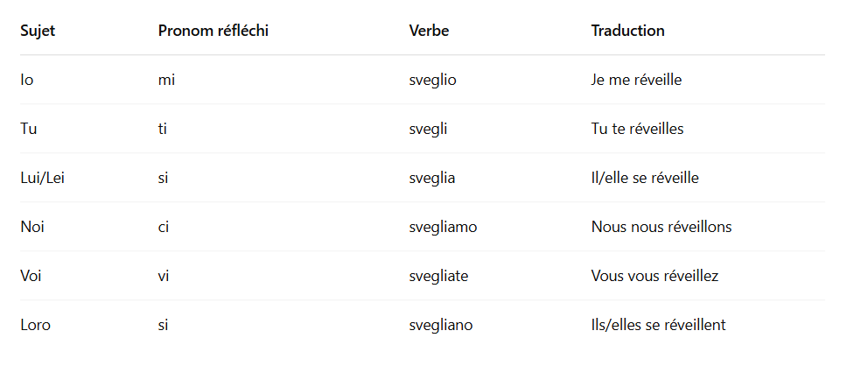Click the verb svegliamo

pyautogui.click(x=443, y=227)
